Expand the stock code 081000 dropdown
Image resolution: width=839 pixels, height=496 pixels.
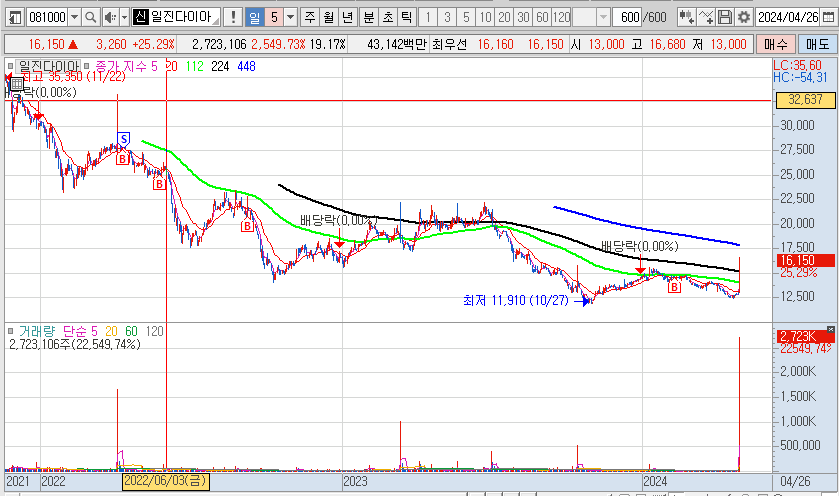pyautogui.click(x=74, y=18)
